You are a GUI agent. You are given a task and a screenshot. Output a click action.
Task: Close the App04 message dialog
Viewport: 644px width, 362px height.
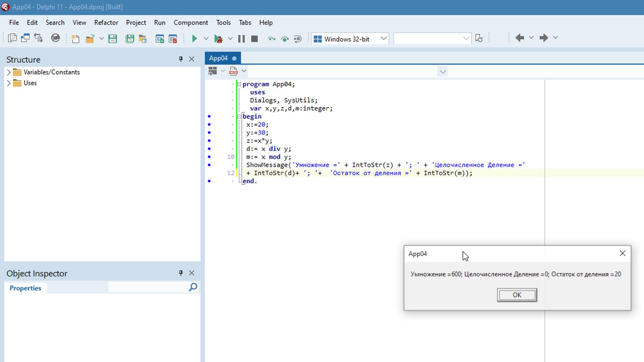click(x=623, y=253)
